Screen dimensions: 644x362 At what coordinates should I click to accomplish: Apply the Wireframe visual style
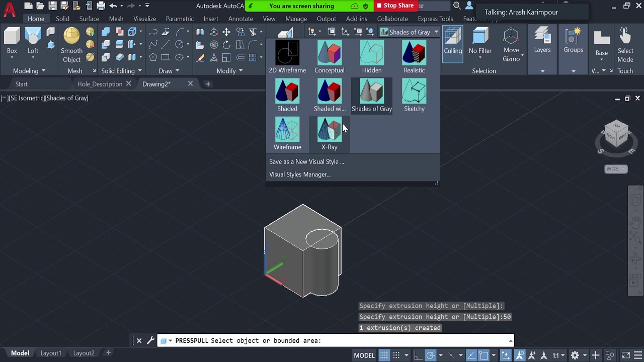click(287, 134)
